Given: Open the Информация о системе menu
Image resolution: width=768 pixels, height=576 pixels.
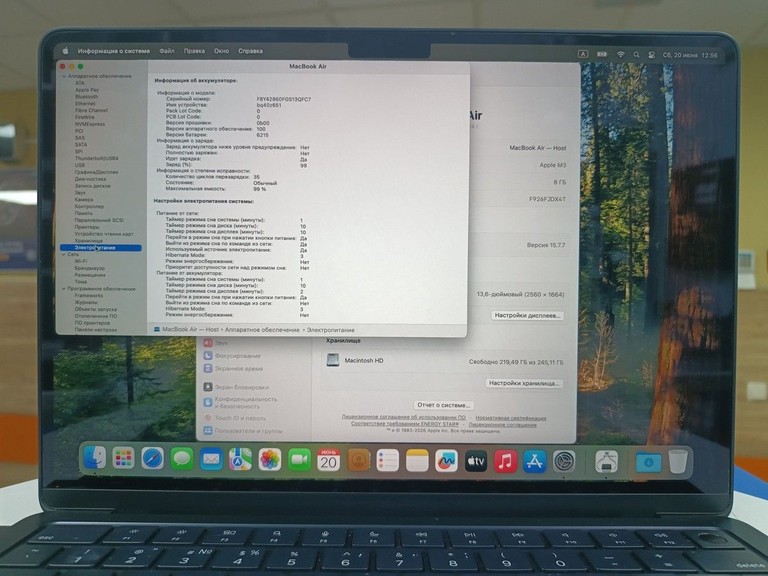Looking at the screenshot, I should coord(114,51).
